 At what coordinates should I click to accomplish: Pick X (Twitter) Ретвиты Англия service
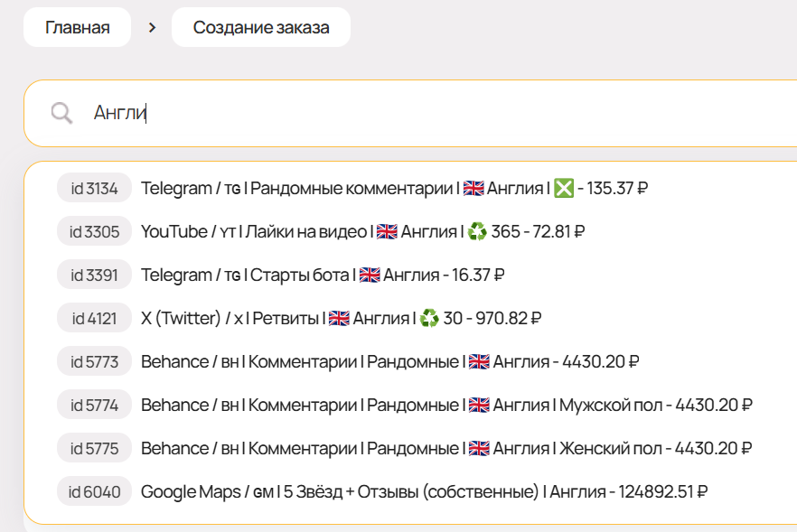(x=341, y=319)
